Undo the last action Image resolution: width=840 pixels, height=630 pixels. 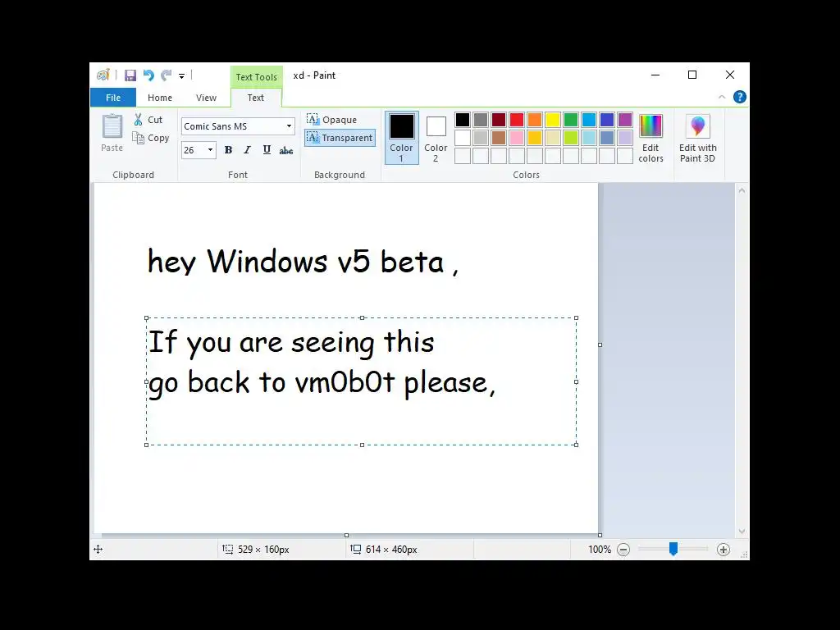click(x=148, y=75)
